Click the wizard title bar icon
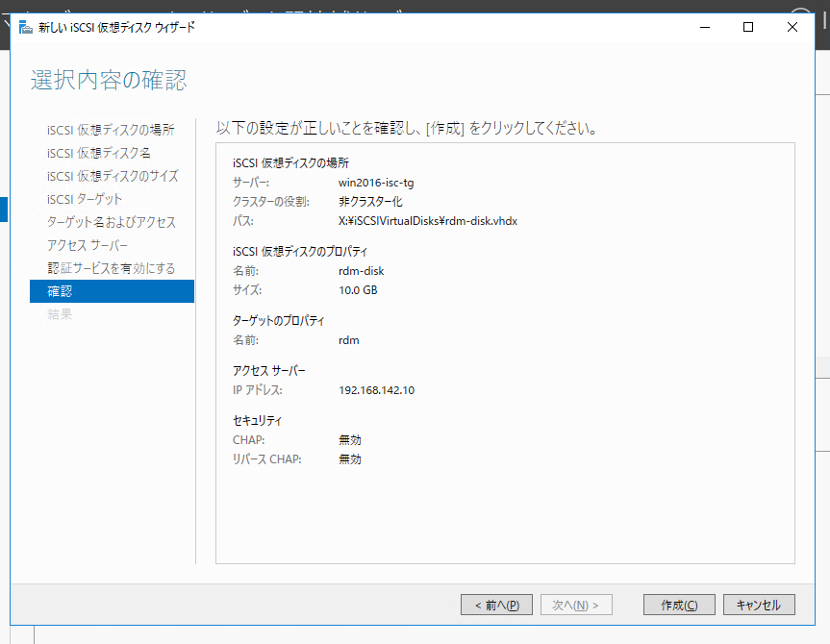The width and height of the screenshot is (830, 644). [x=25, y=27]
